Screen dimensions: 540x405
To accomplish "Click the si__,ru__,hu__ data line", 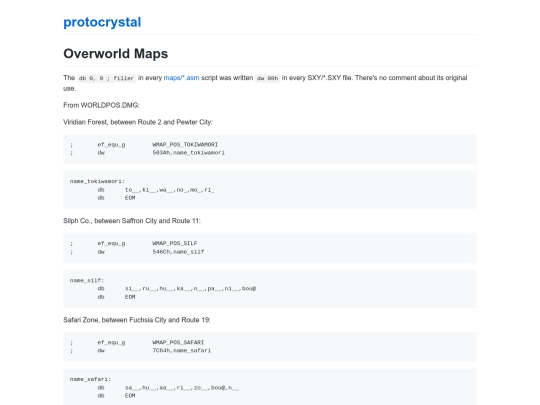I will [190, 288].
